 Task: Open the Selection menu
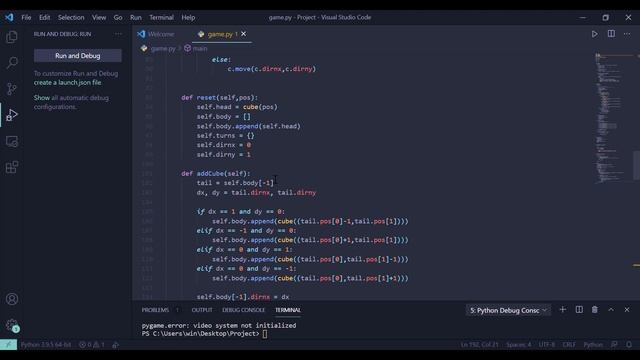point(71,18)
